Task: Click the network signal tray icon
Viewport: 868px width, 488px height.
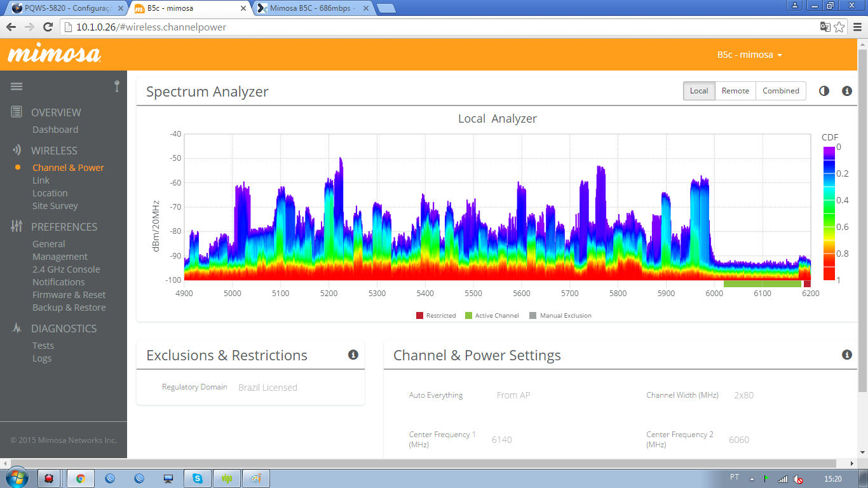Action: point(783,478)
